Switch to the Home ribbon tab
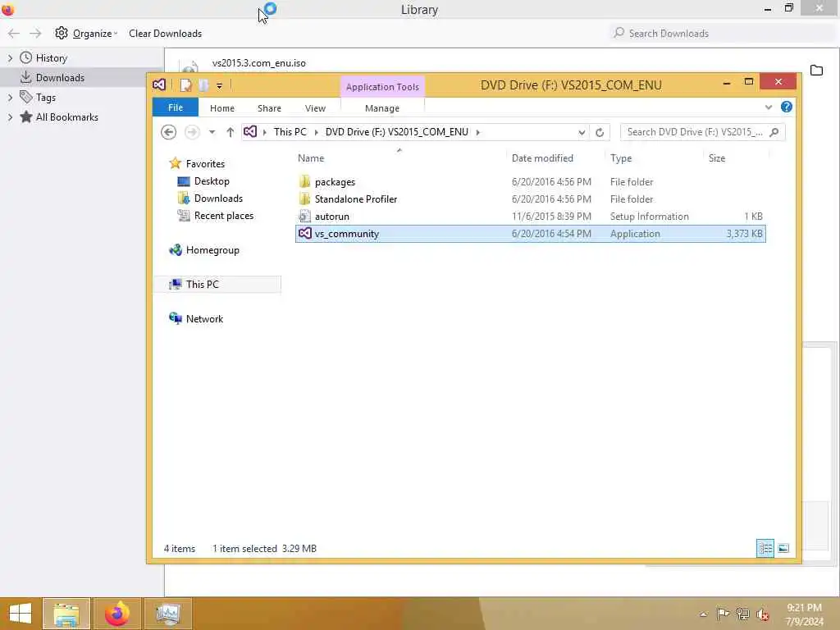Screen dimensions: 840x630 pyautogui.click(x=221, y=108)
